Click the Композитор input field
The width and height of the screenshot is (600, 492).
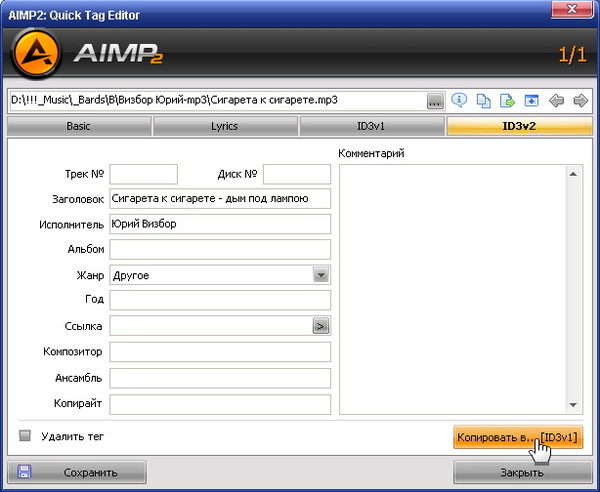pos(220,352)
